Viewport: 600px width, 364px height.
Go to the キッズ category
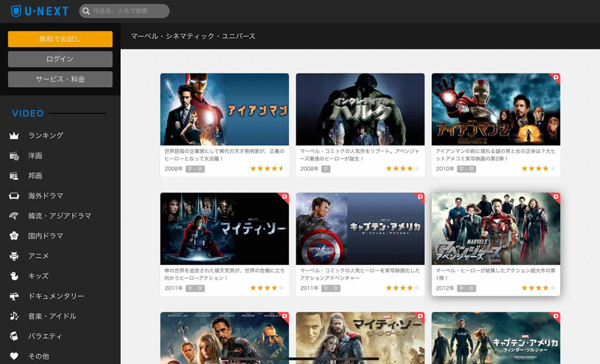click(x=38, y=276)
